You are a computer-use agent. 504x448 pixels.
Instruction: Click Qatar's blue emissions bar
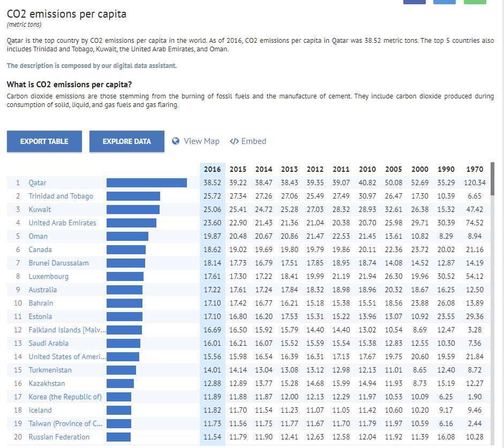coord(147,183)
